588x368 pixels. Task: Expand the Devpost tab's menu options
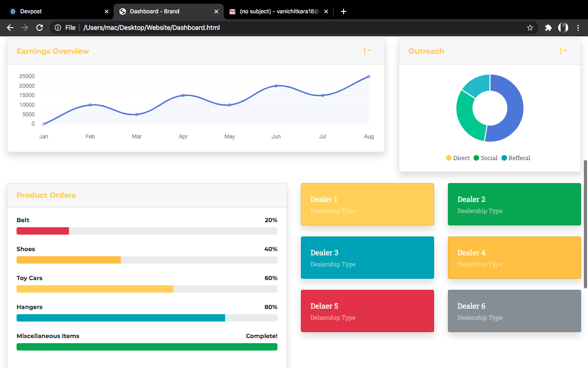106,11
